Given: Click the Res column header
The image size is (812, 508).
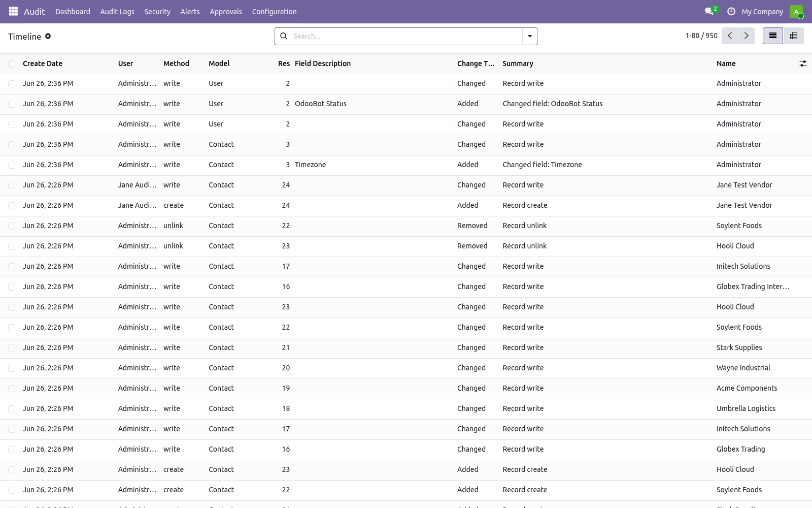Looking at the screenshot, I should [x=284, y=63].
